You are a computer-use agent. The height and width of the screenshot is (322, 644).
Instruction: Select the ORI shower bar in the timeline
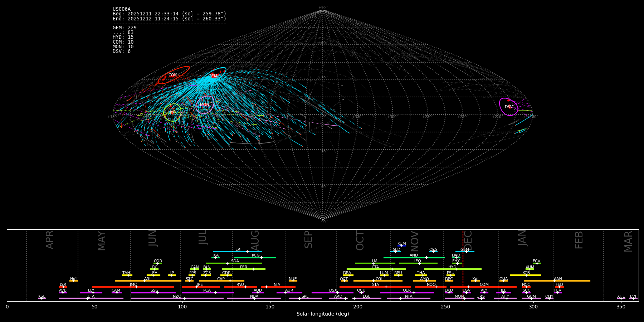378,281
